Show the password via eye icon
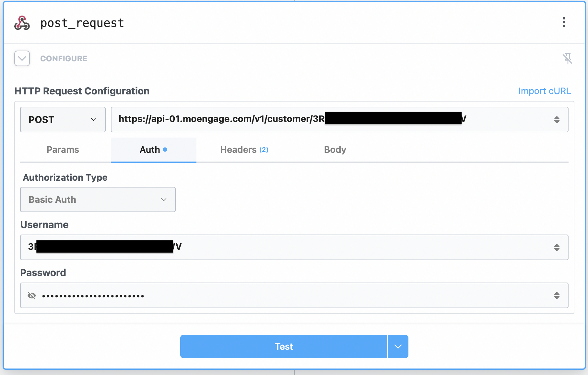 pyautogui.click(x=32, y=296)
